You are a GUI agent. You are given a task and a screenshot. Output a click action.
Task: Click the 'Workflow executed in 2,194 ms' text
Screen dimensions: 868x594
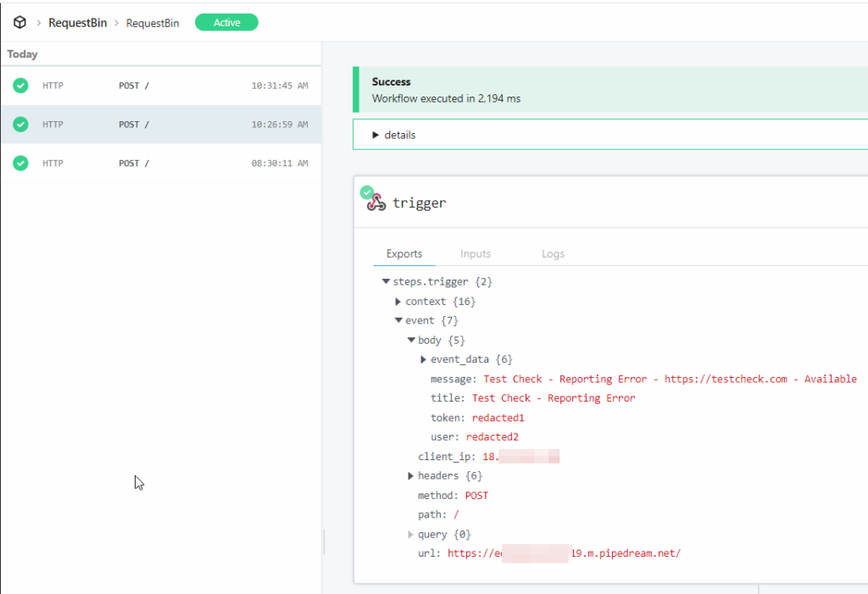click(x=446, y=98)
